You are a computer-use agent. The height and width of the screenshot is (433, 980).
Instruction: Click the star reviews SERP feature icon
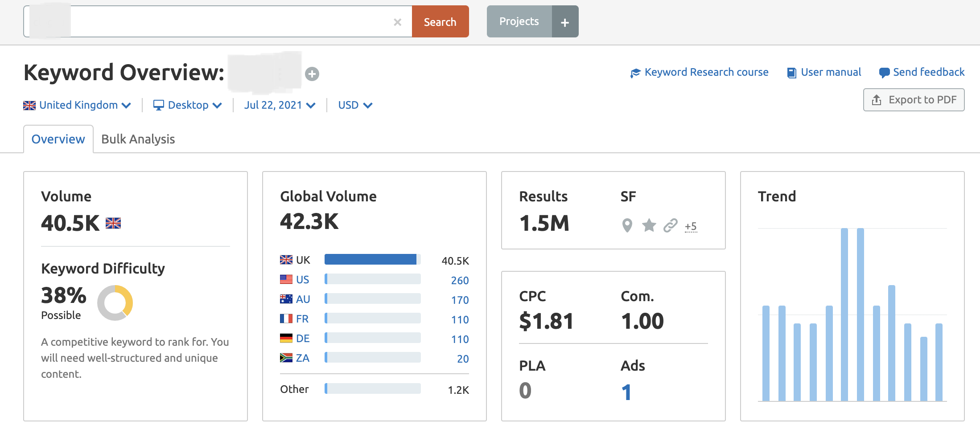(649, 225)
